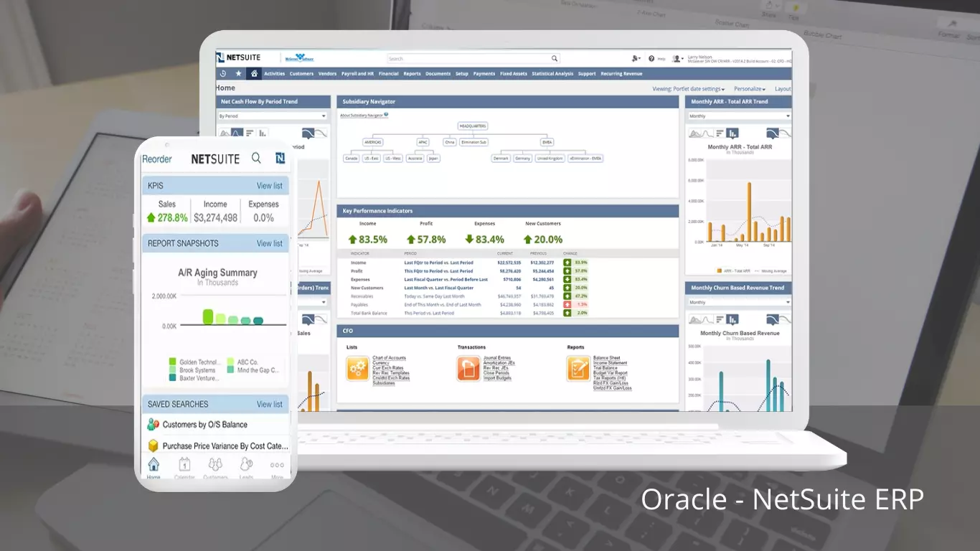This screenshot has height=551, width=980.
Task: Click the search magnifier icon in the laptop search bar
Action: [555, 59]
